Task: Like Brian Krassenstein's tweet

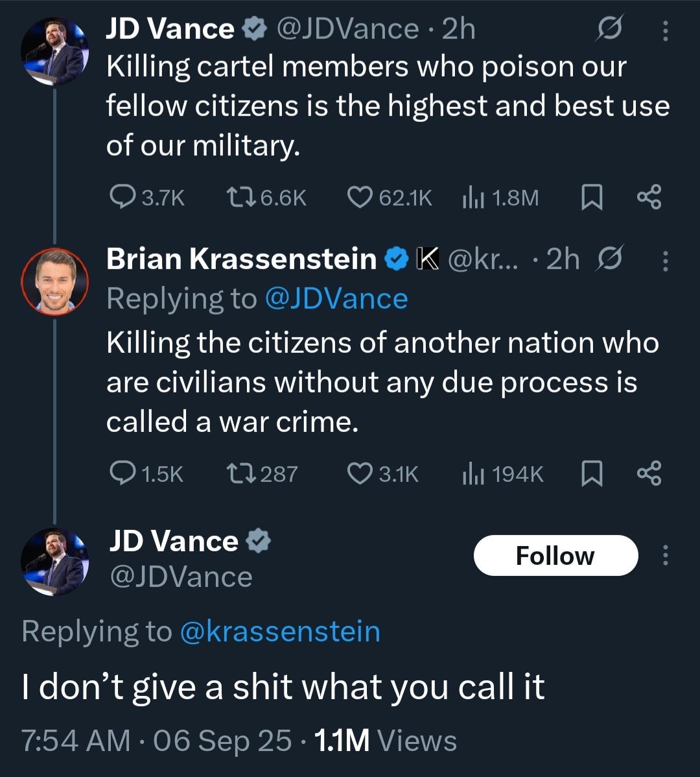Action: tap(360, 474)
